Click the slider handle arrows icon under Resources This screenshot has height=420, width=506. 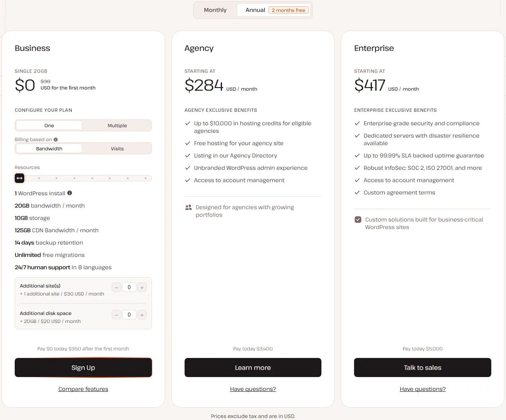coord(19,178)
